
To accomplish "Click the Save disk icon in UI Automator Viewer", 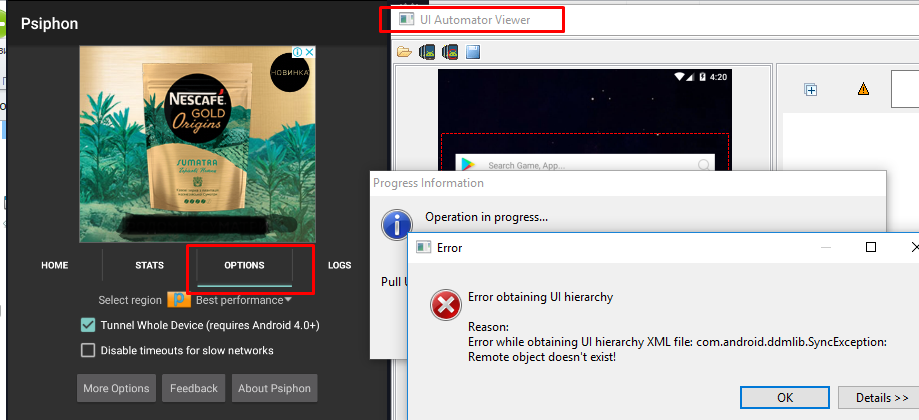I will click(x=473, y=52).
